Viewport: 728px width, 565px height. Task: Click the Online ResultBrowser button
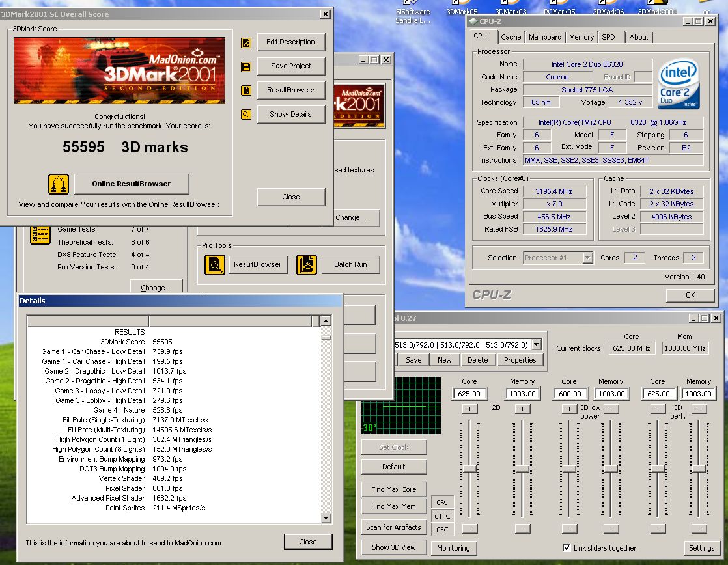pyautogui.click(x=132, y=184)
